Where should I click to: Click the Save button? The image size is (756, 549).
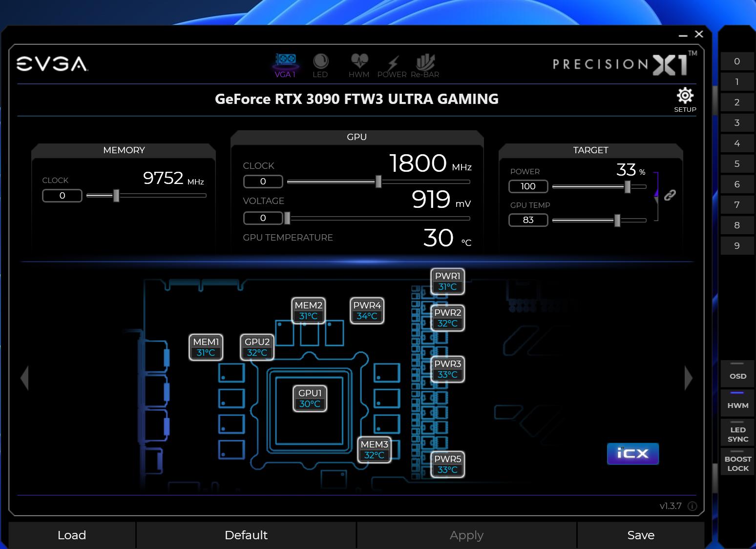[641, 535]
